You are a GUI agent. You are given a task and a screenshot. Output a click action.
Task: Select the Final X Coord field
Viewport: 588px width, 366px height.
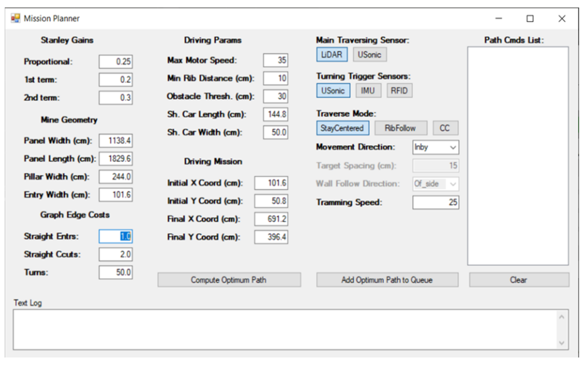pyautogui.click(x=271, y=219)
